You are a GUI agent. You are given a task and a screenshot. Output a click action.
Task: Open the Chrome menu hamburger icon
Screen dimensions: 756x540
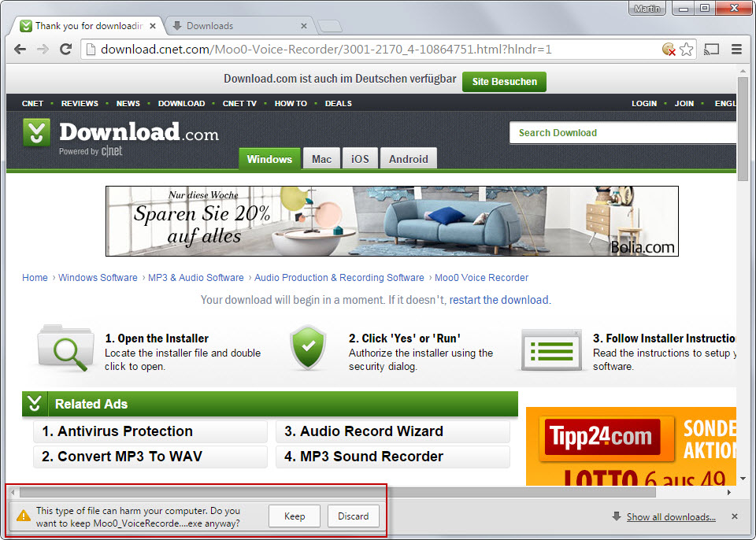tap(736, 49)
